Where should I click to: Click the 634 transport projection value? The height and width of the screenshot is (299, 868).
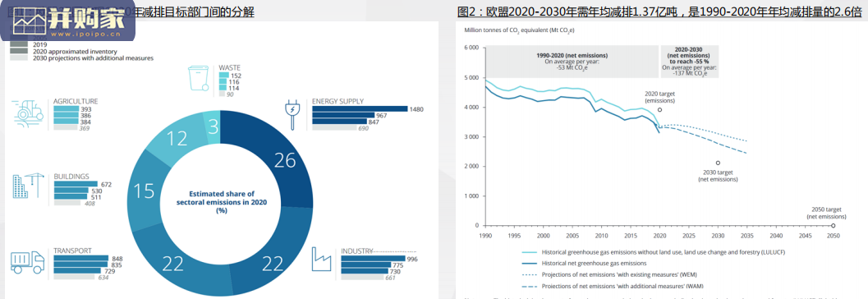click(103, 278)
